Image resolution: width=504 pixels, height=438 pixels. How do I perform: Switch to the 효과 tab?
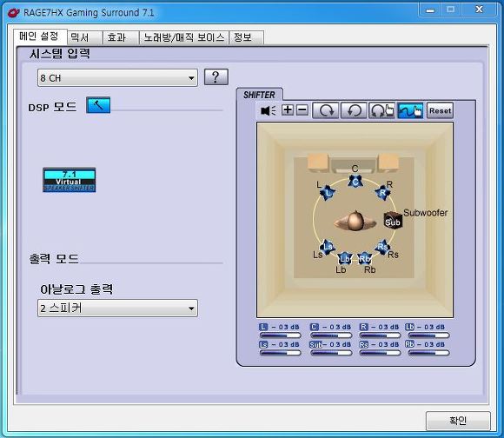(121, 37)
